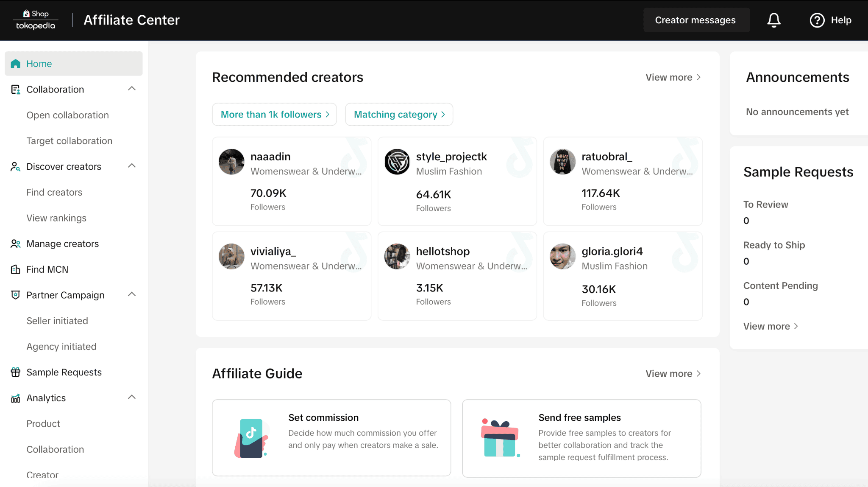Collapse the Partner Campaign section
The height and width of the screenshot is (487, 868).
point(132,294)
